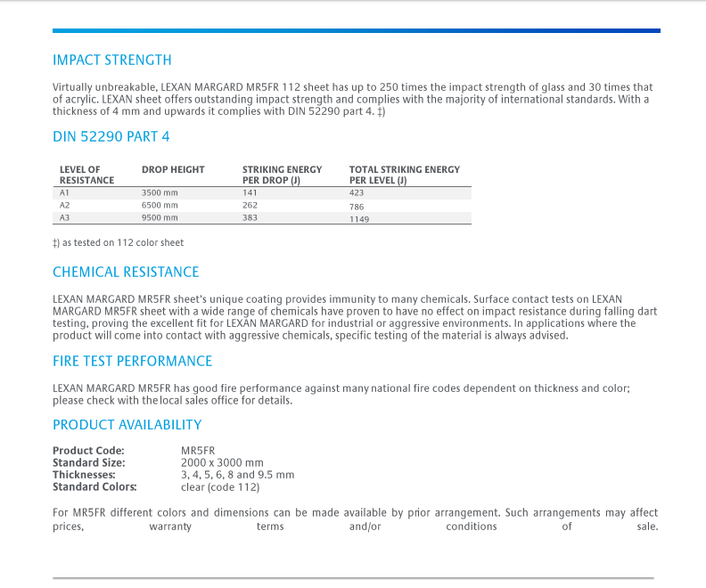Image resolution: width=706 pixels, height=588 pixels.
Task: Click the footnote about 112 color sheet
Action: click(x=118, y=242)
